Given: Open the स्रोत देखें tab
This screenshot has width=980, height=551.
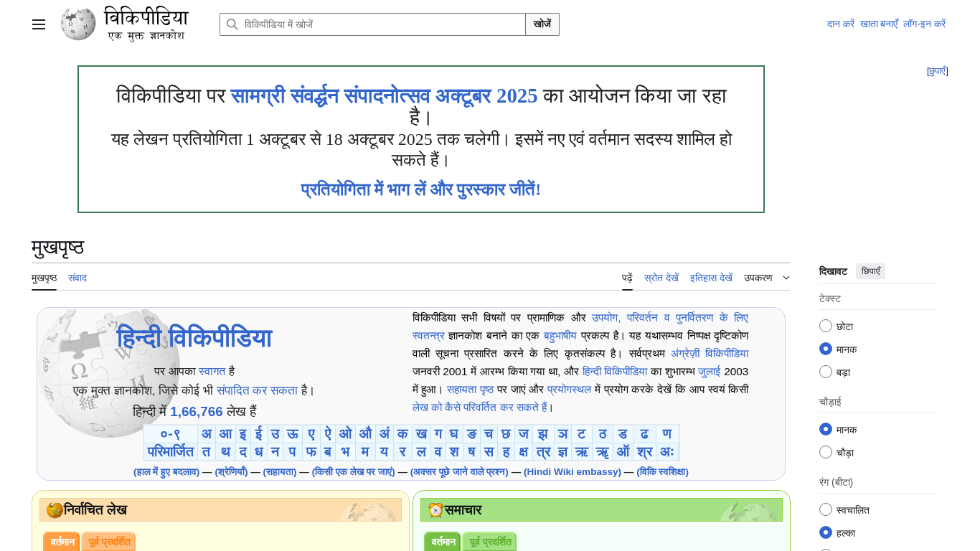Looking at the screenshot, I should click(x=661, y=278).
